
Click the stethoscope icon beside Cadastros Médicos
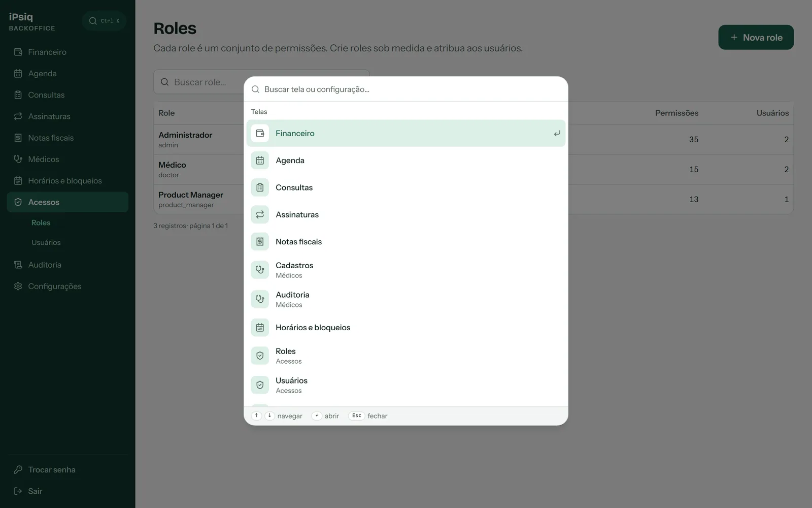[260, 270]
